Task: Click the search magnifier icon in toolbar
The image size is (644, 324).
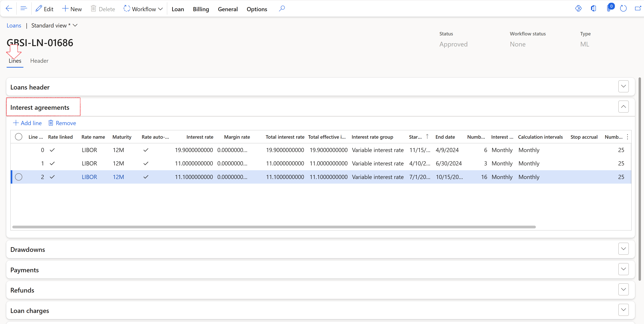Action: click(282, 8)
